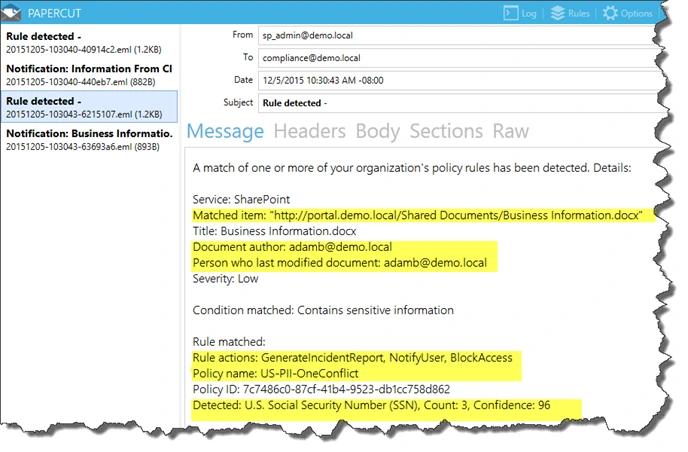
Task: Switch to the Body tab
Action: tap(378, 131)
